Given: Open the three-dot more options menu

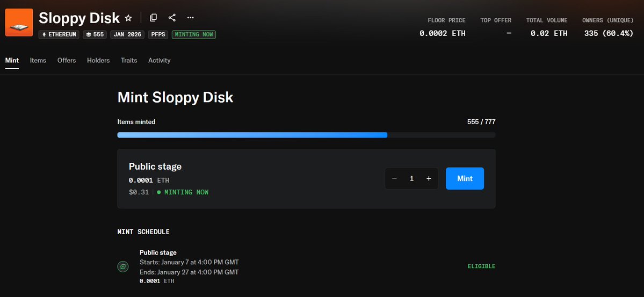Looking at the screenshot, I should (191, 17).
